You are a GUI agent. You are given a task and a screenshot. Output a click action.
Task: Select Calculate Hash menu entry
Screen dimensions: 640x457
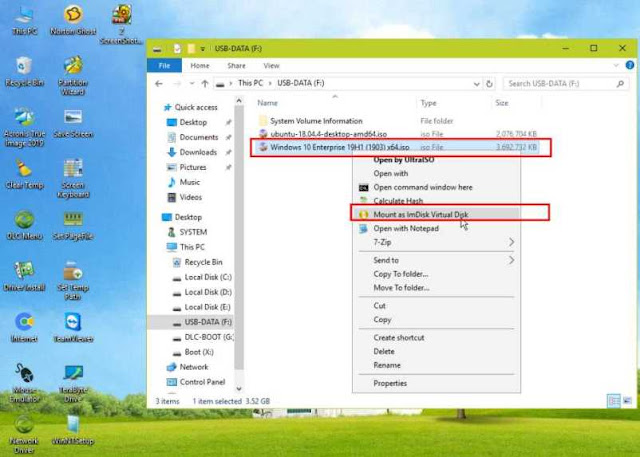click(x=436, y=201)
